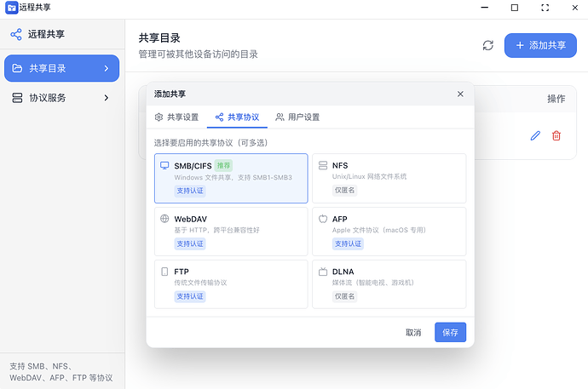Click 支持认证 tag on FTP card
The height and width of the screenshot is (389, 588).
pos(190,296)
